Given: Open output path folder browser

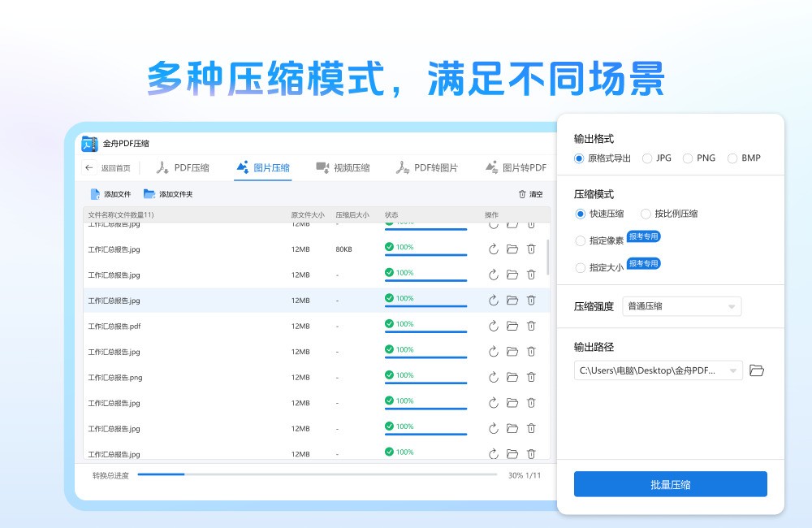Looking at the screenshot, I should click(757, 370).
